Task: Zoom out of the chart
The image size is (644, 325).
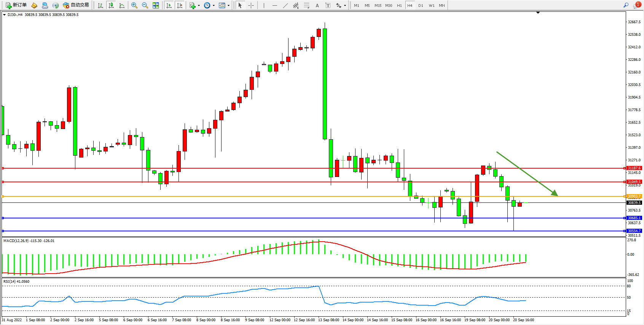Action: 145,5
